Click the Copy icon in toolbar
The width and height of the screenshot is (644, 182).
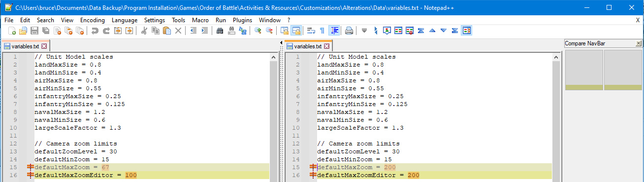(155, 31)
